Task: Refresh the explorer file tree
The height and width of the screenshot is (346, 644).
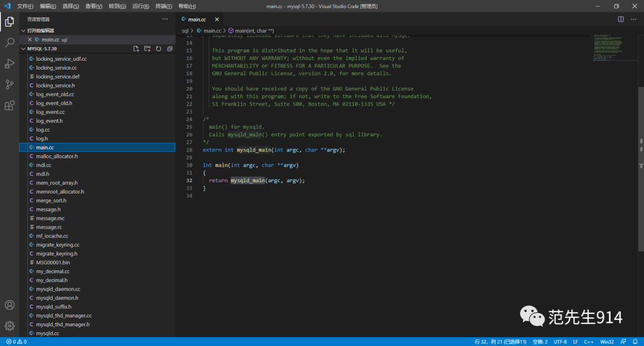Action: [159, 48]
